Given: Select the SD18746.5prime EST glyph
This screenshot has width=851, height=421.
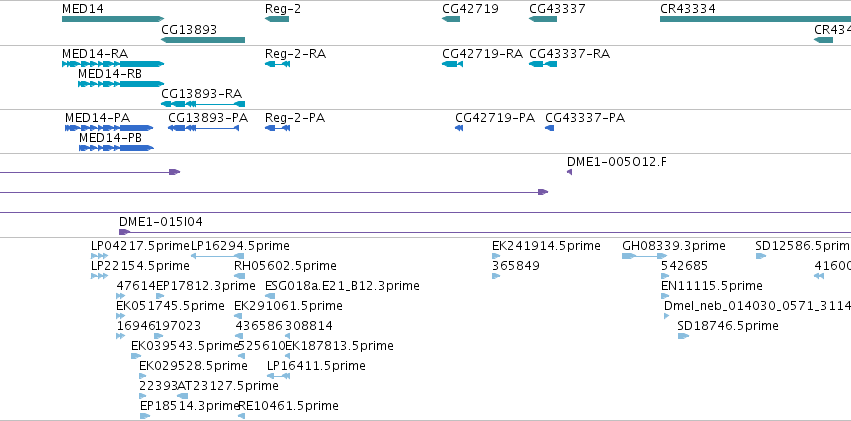Looking at the screenshot, I should tap(683, 336).
